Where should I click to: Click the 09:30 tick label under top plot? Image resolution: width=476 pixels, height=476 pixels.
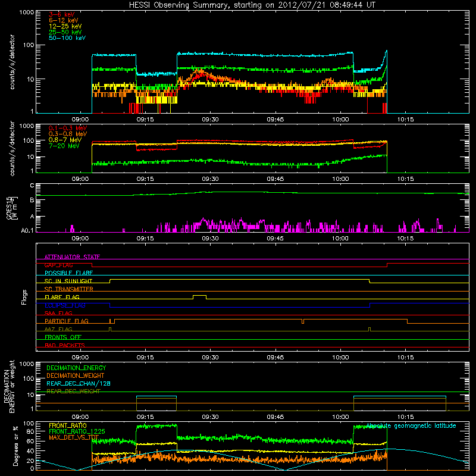click(210, 120)
